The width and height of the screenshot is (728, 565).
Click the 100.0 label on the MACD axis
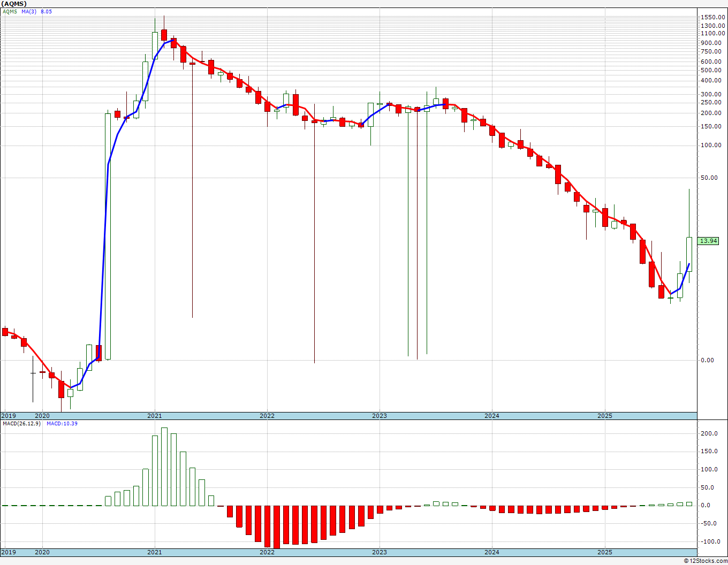[x=709, y=470]
